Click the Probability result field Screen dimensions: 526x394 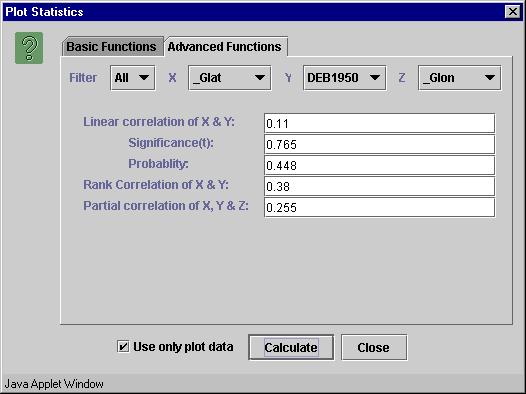pos(379,165)
